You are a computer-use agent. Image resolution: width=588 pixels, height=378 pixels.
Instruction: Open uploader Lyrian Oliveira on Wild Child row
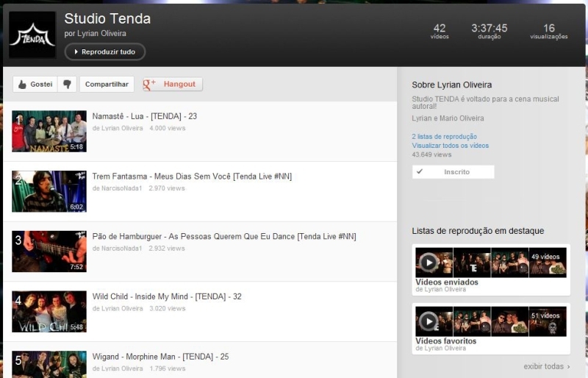pyautogui.click(x=121, y=308)
